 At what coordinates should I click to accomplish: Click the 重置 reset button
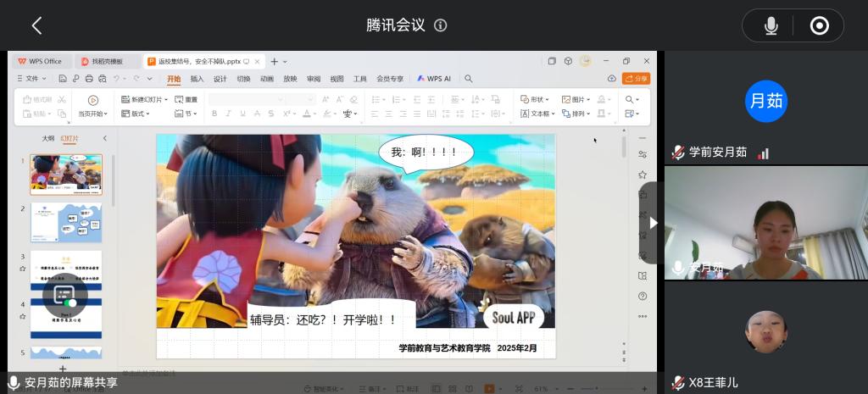point(186,100)
